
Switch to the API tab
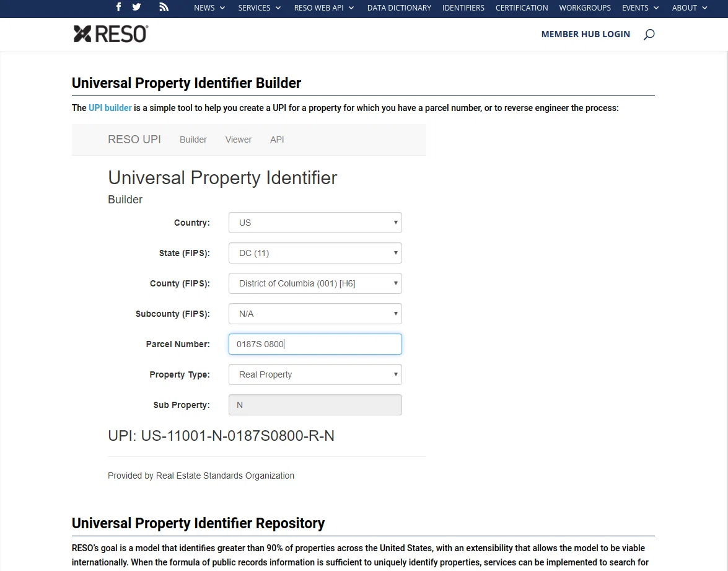click(x=277, y=139)
